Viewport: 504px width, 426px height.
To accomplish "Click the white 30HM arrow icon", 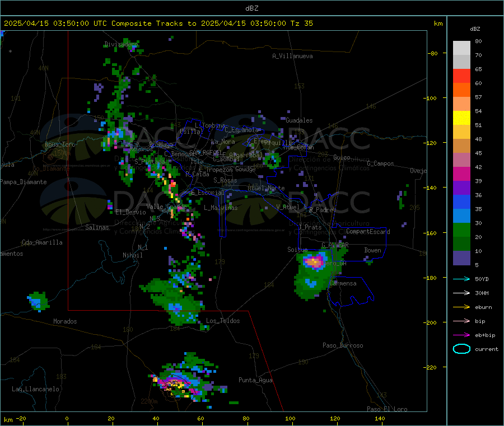I will (461, 293).
